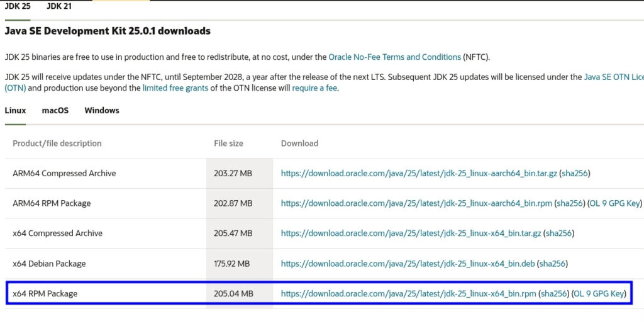Switch to the JDK 25 tab

(x=17, y=6)
